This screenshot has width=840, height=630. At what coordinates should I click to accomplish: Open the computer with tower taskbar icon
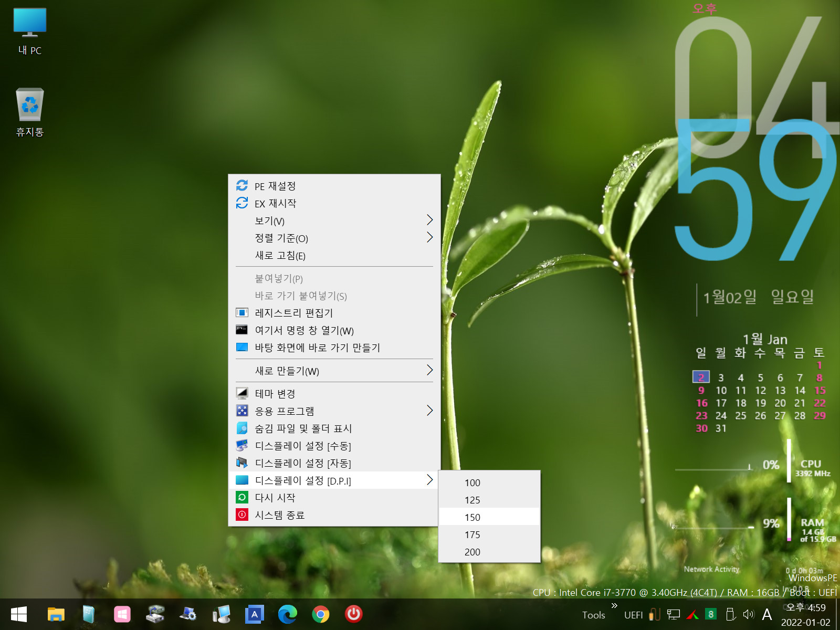click(221, 614)
